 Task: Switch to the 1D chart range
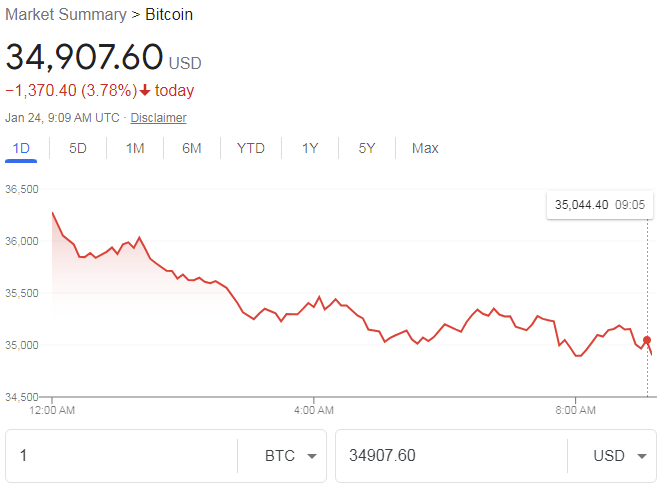[21, 148]
